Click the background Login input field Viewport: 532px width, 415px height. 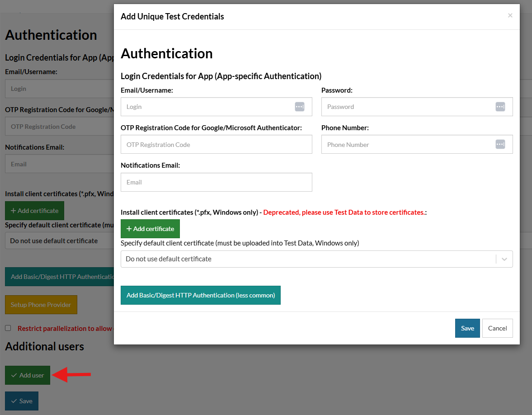[60, 89]
